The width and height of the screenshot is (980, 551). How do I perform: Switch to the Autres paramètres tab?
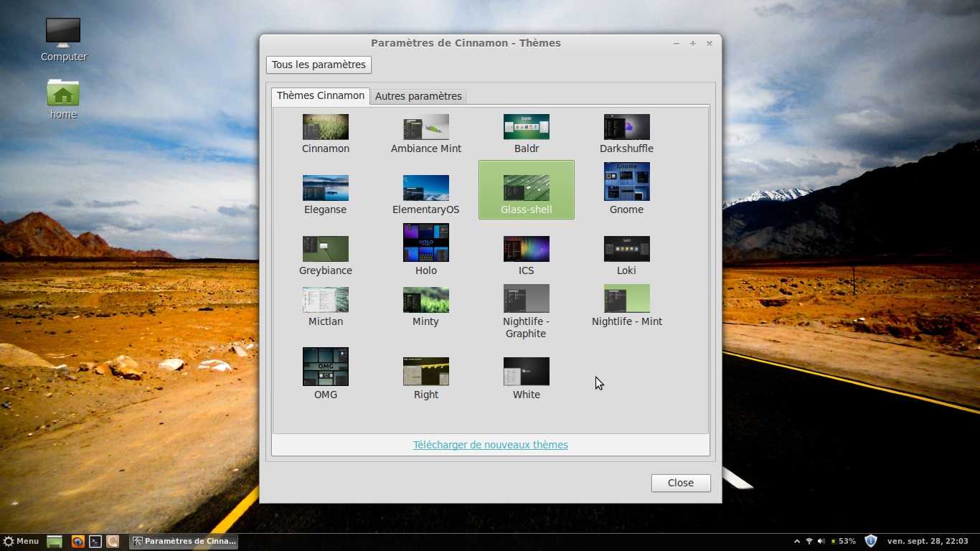pos(418,96)
